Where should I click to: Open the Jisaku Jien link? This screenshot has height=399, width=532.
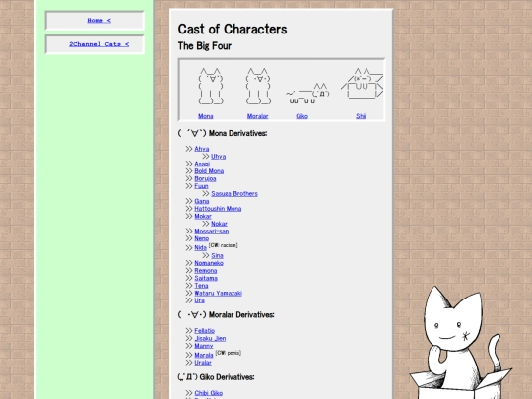pyautogui.click(x=210, y=339)
